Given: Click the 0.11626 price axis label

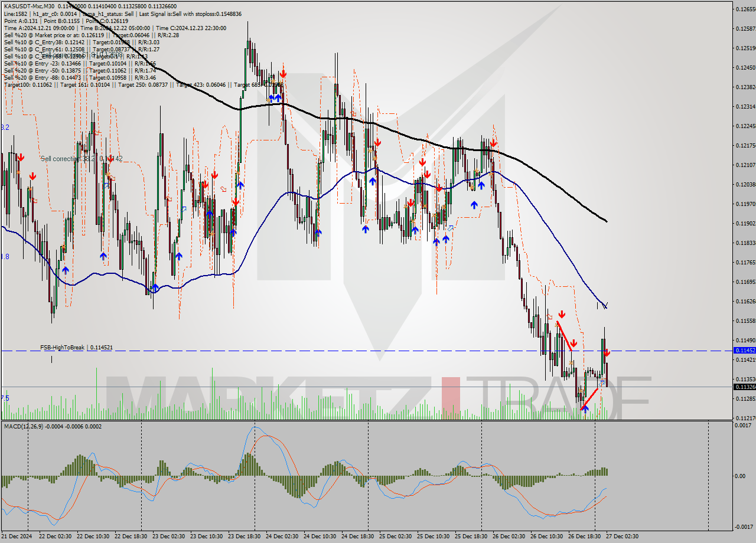Looking at the screenshot, I should coord(745,302).
